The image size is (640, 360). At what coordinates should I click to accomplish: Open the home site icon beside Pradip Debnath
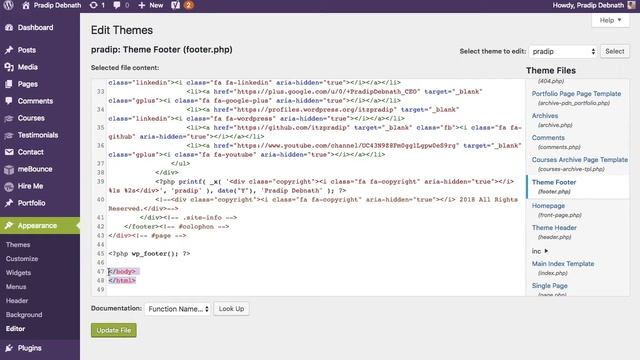[x=26, y=5]
